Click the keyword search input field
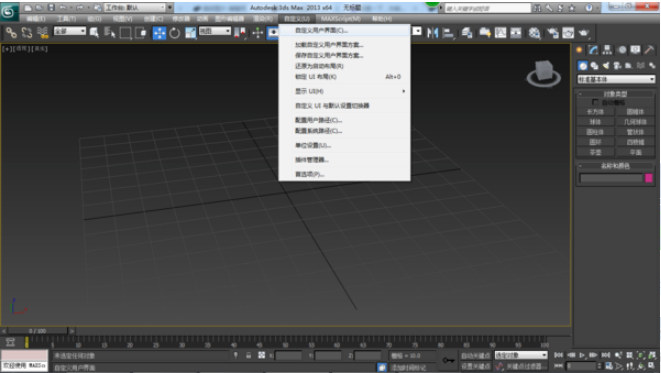This screenshot has height=373, width=661. (x=488, y=8)
